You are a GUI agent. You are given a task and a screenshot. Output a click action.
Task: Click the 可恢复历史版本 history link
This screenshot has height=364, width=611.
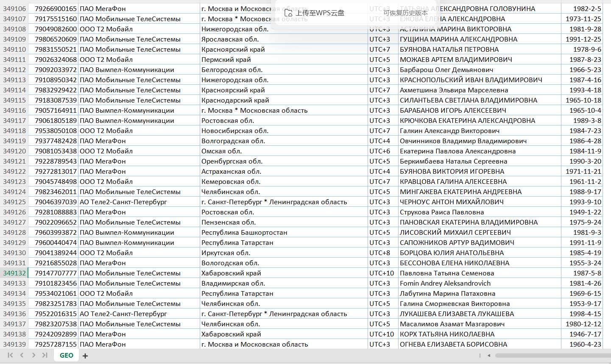405,13
